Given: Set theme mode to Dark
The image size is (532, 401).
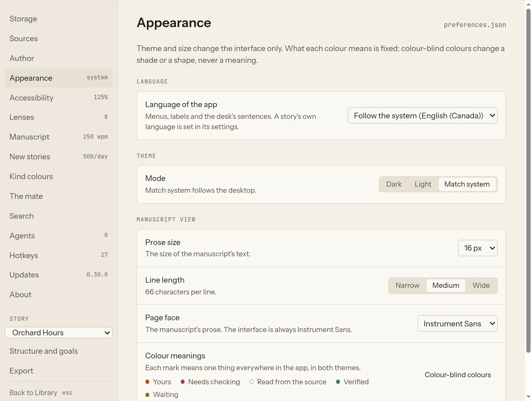Looking at the screenshot, I should click(x=394, y=184).
